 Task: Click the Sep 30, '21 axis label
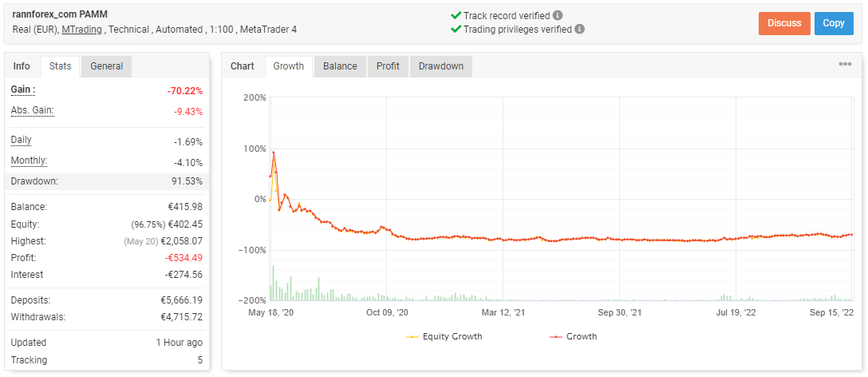619,312
